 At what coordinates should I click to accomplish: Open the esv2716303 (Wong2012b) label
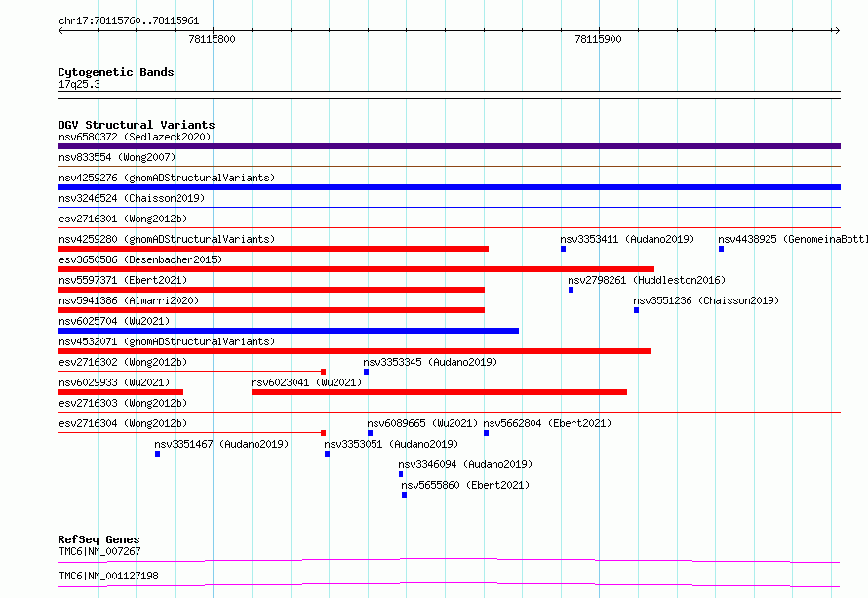tap(123, 403)
